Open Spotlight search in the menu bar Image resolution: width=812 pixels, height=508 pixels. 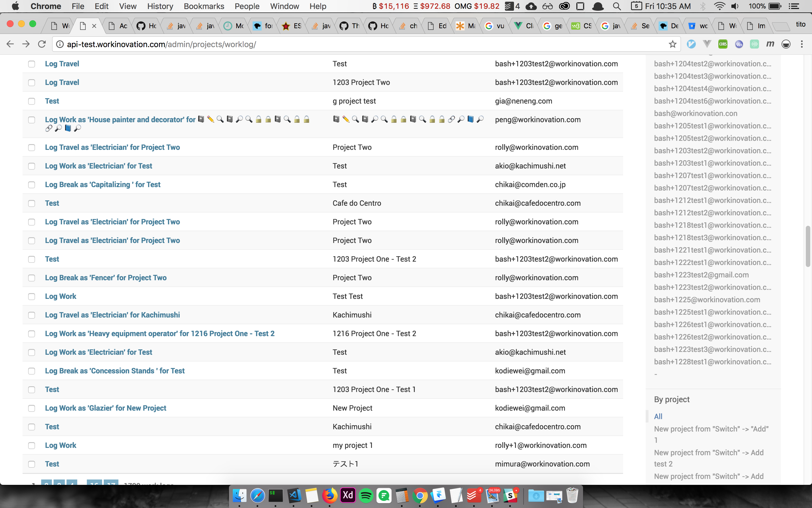tap(616, 6)
